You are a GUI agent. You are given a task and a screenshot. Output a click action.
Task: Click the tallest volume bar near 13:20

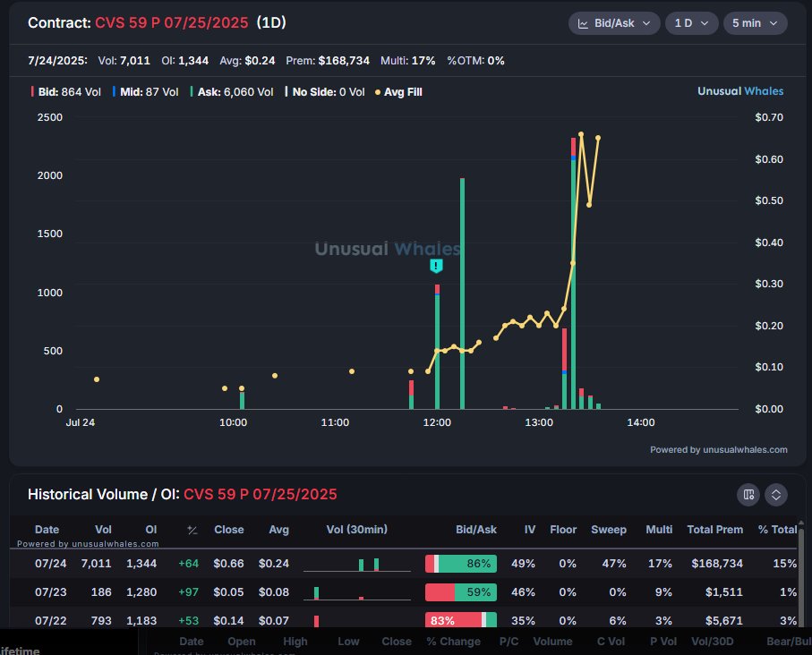[x=573, y=274]
